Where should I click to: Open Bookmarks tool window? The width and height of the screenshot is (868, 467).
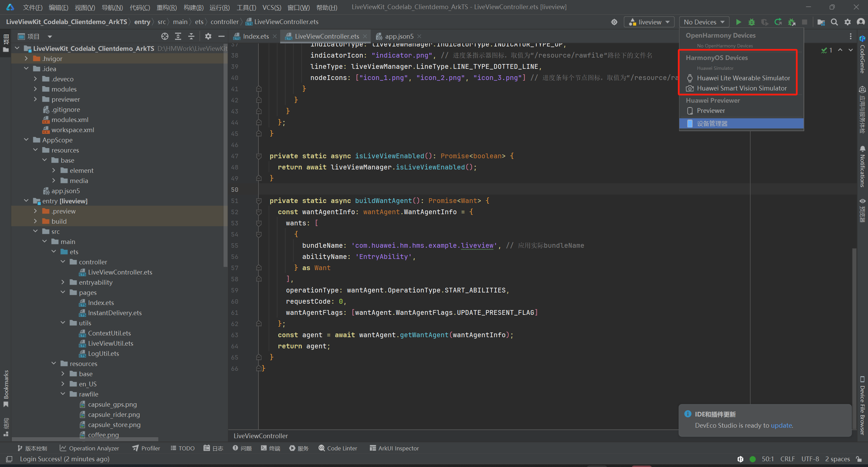(x=6, y=388)
